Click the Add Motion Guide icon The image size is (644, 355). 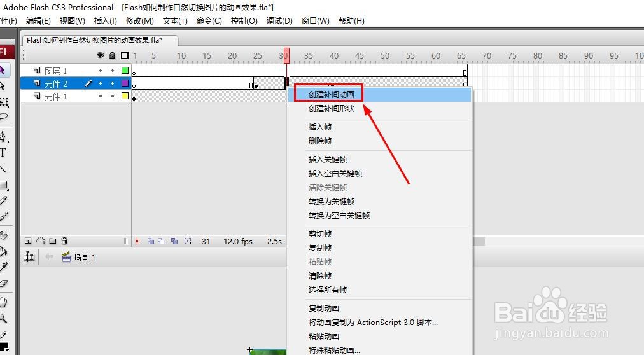41,241
